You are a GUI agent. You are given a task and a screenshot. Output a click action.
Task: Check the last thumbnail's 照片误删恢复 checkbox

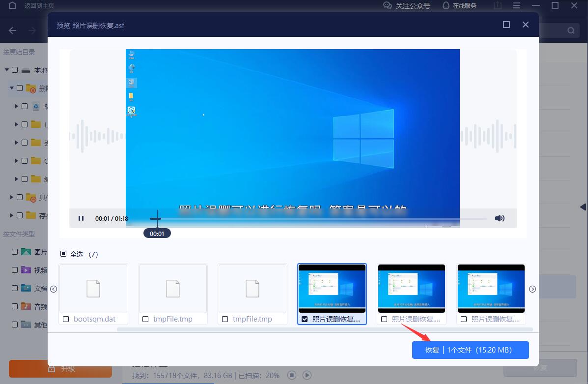[x=464, y=319]
